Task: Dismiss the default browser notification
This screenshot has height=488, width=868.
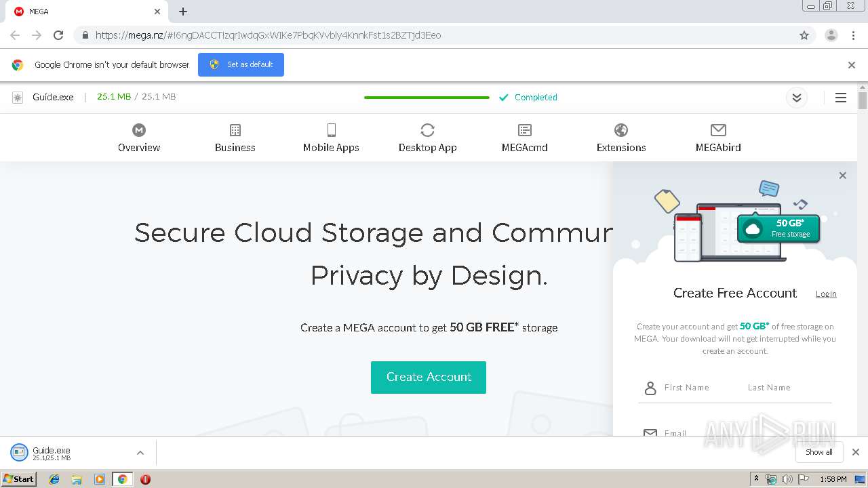Action: click(x=852, y=65)
